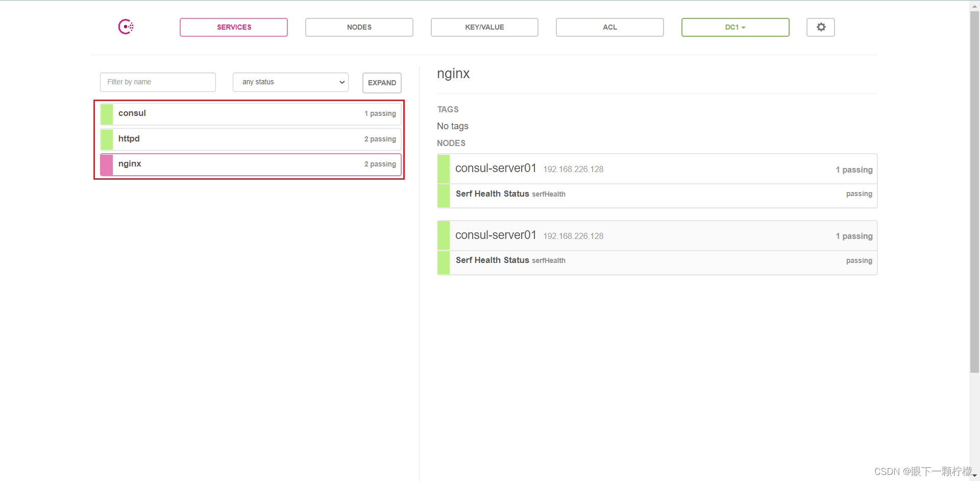Click the green status bar of httpd
The image size is (980, 481).
(x=107, y=139)
